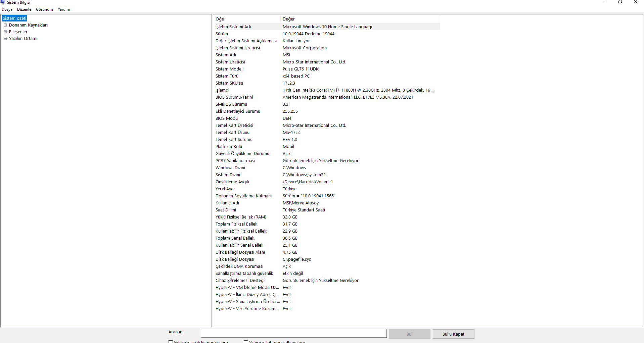
Task: Select the '10.0.19044 Derleme 19044' version value
Action: pos(308,34)
